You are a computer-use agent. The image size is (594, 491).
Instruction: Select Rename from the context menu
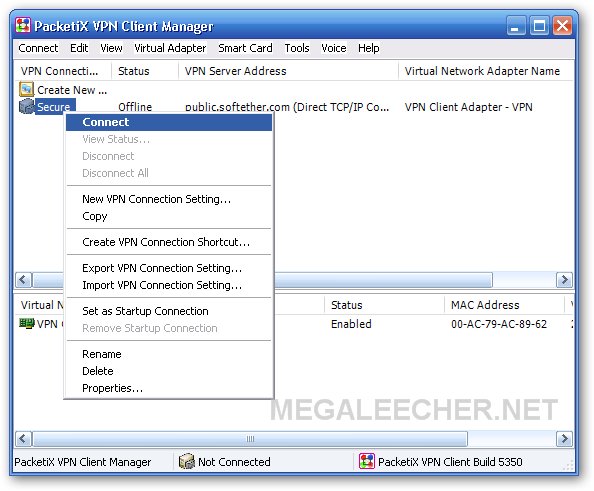click(169, 354)
